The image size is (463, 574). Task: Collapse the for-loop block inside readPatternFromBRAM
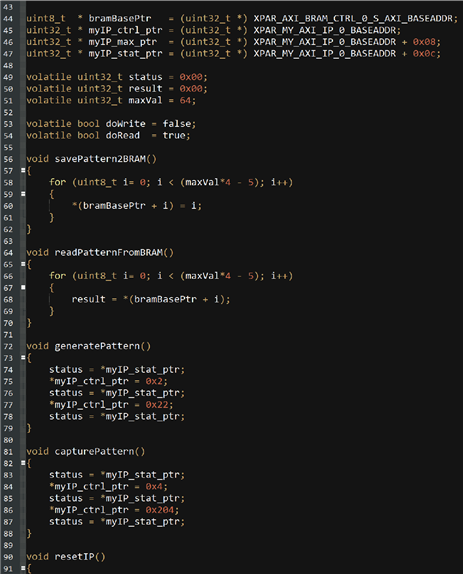click(23, 287)
